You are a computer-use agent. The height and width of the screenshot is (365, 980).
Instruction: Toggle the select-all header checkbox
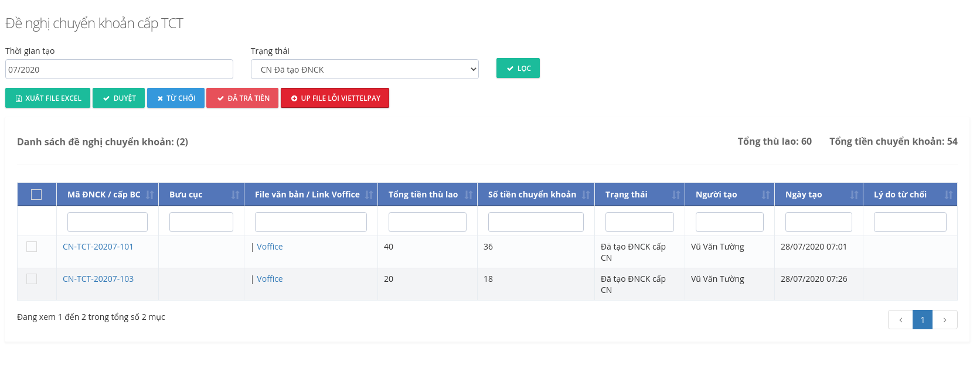[36, 195]
